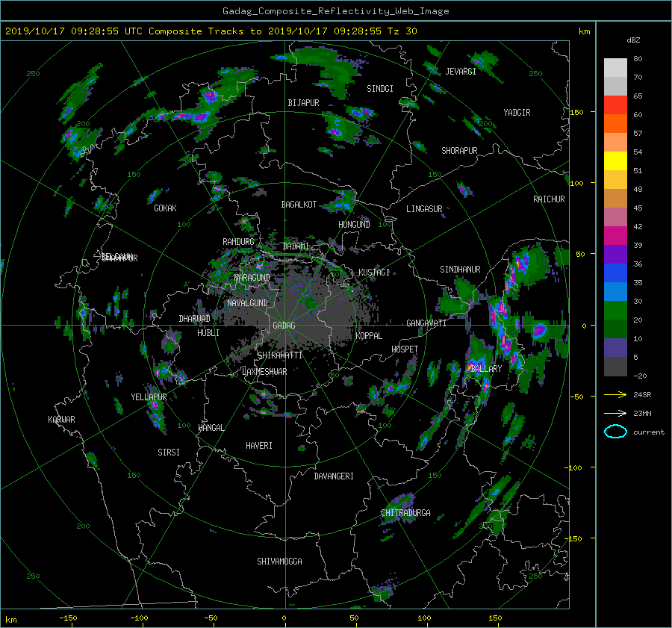Select the GANGAVATI city label
Image resolution: width=672 pixels, height=628 pixels.
click(x=426, y=323)
